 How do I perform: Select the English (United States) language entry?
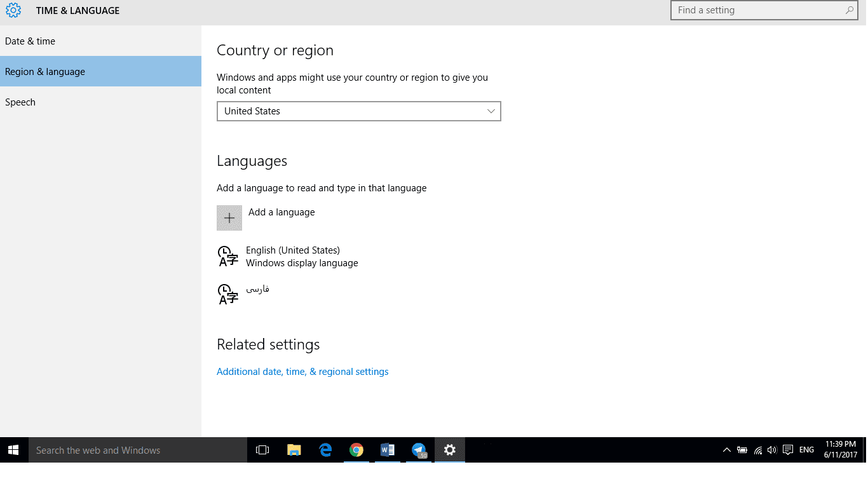pyautogui.click(x=292, y=257)
